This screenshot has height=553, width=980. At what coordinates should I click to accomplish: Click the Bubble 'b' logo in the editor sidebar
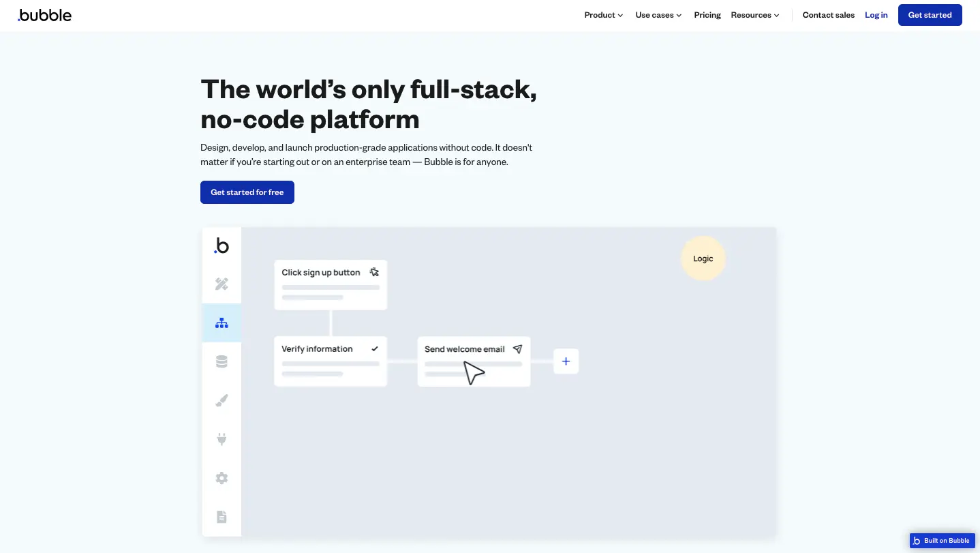221,245
